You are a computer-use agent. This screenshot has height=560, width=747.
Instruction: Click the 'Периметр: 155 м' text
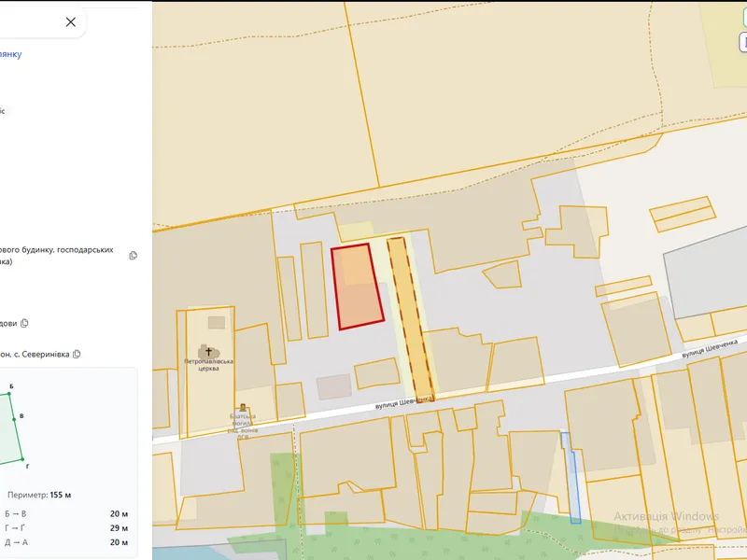(x=39, y=495)
